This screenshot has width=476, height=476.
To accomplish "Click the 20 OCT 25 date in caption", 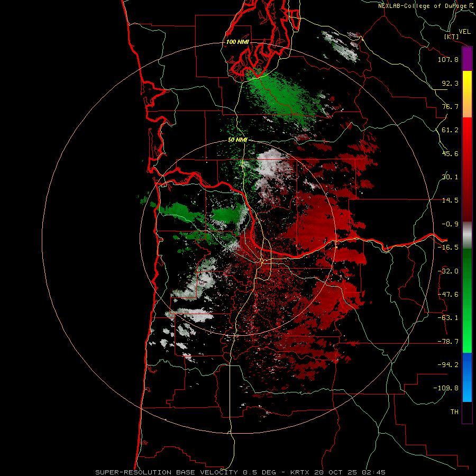I will (x=336, y=472).
